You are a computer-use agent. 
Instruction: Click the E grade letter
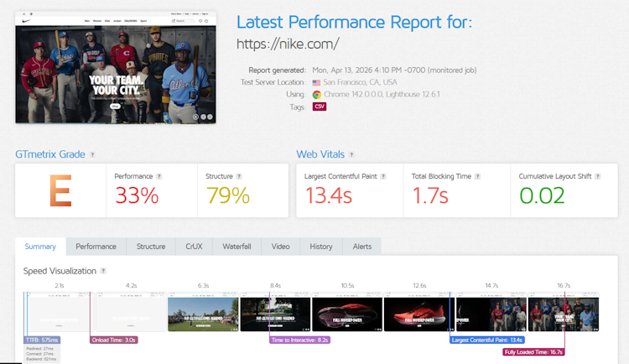click(x=60, y=190)
